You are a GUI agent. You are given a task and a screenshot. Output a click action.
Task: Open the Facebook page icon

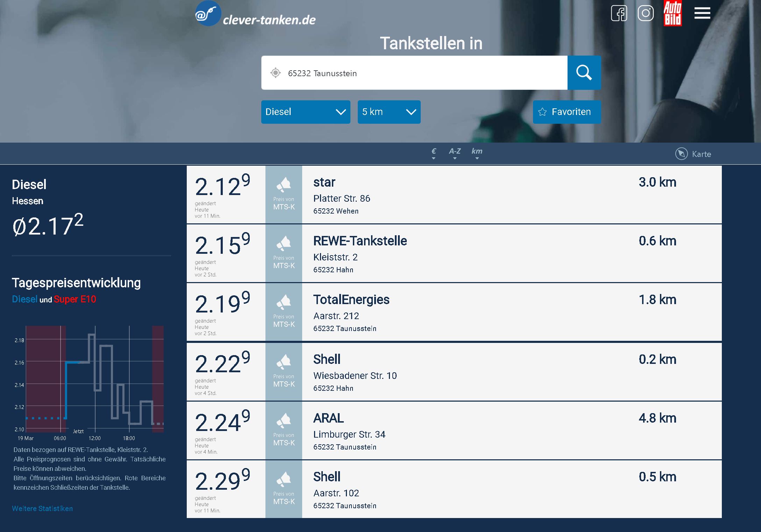tap(619, 14)
